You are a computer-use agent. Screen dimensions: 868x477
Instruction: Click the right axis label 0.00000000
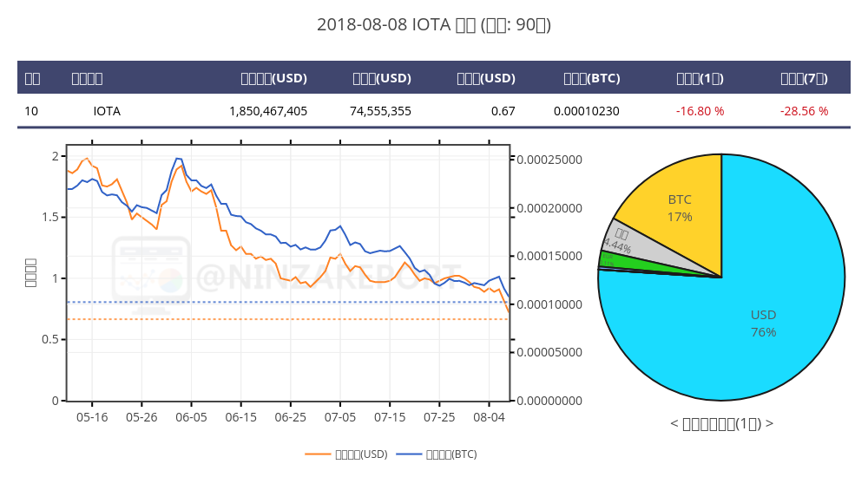coord(549,401)
